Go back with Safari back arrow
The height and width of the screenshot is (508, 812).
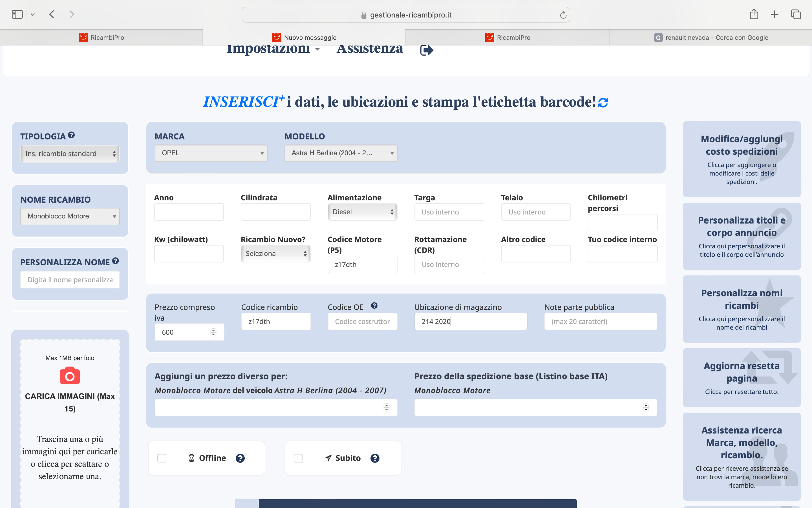click(52, 14)
